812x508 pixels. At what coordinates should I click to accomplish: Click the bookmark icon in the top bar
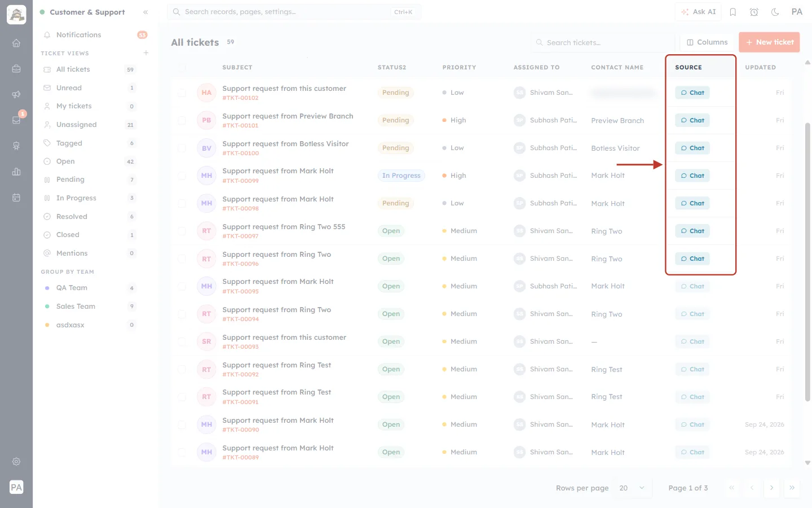(733, 12)
